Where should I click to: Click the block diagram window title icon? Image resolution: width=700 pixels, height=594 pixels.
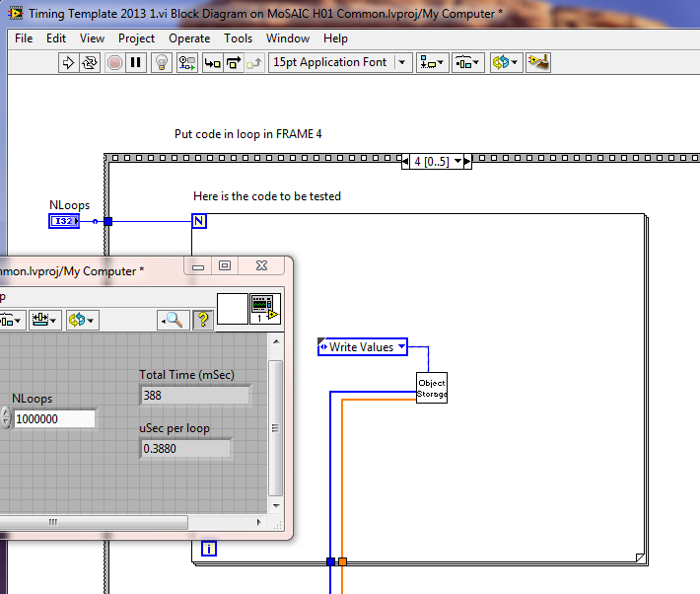pyautogui.click(x=16, y=14)
